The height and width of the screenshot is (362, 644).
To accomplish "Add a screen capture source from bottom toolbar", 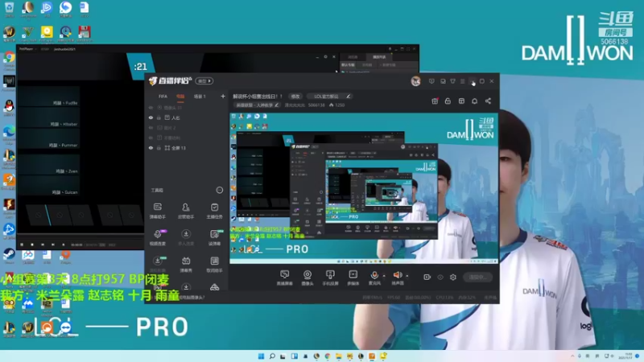I will click(284, 278).
